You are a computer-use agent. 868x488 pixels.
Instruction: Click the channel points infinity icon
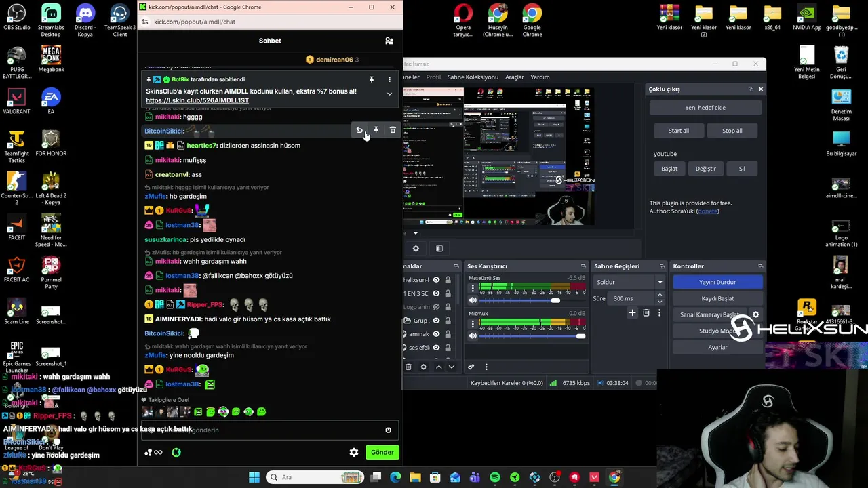[x=154, y=452]
